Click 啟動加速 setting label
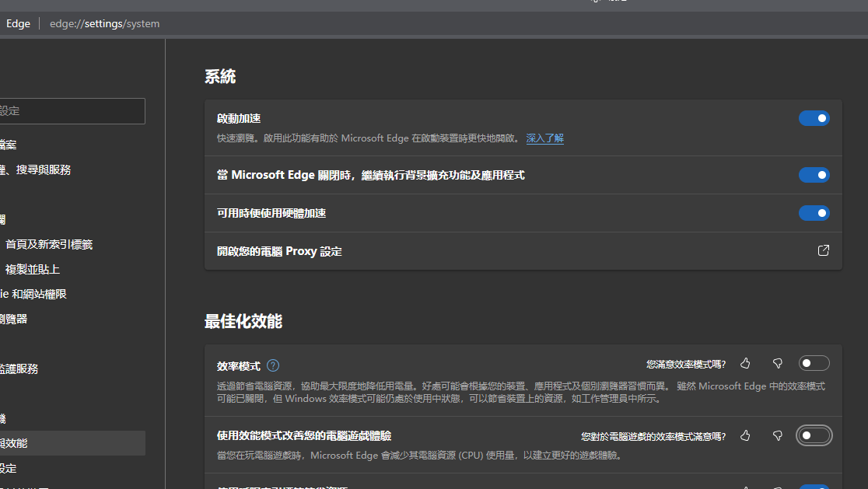The width and height of the screenshot is (868, 489). pyautogui.click(x=239, y=118)
